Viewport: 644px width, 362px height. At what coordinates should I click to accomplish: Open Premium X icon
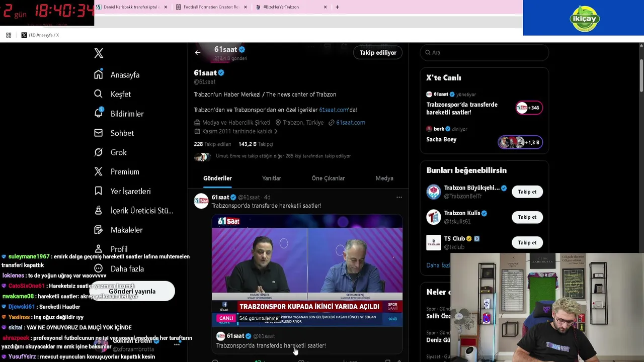coord(99,171)
